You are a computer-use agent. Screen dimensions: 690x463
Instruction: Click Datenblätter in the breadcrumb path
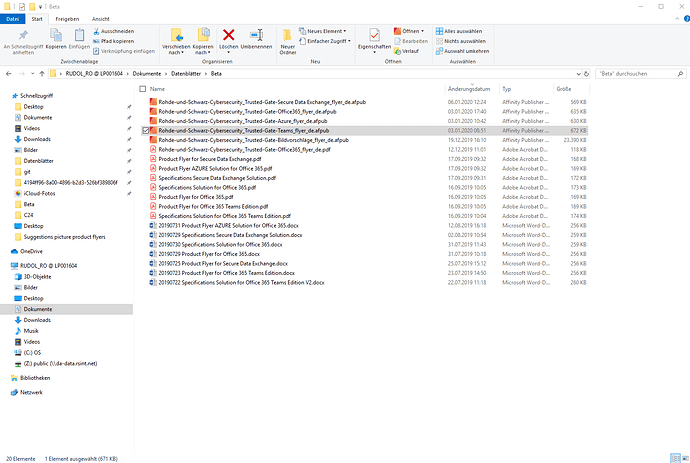coord(186,74)
